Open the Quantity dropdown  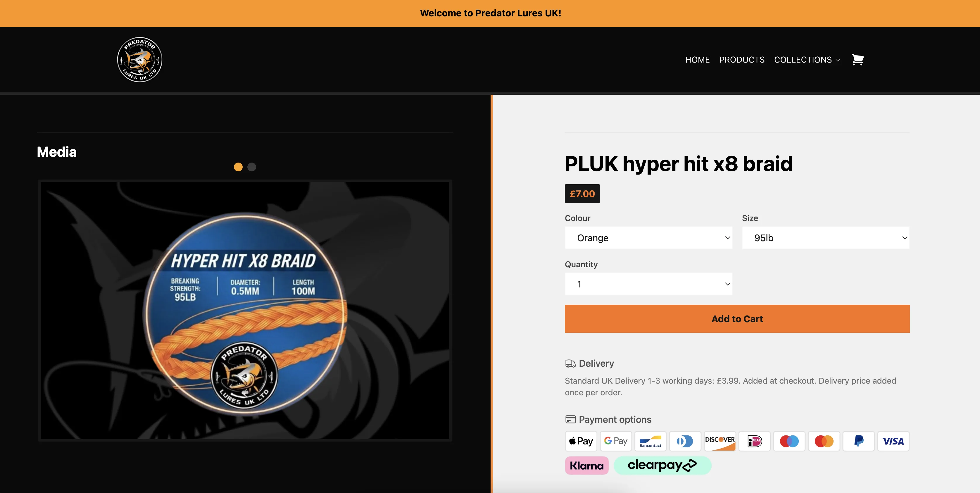(648, 284)
